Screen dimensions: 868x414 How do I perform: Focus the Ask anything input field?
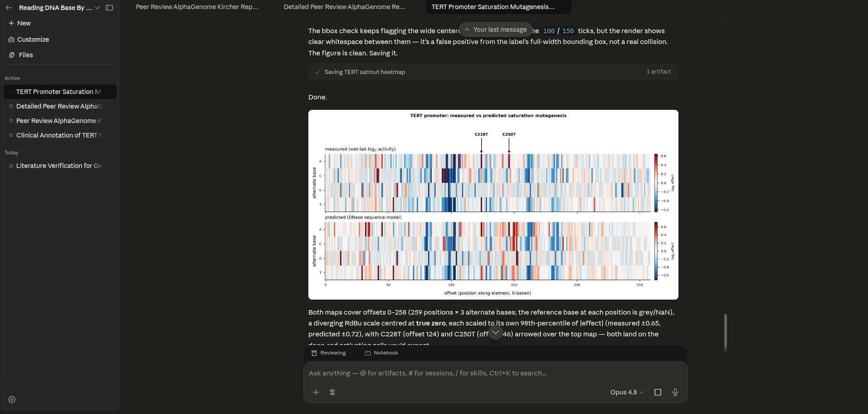click(495, 373)
